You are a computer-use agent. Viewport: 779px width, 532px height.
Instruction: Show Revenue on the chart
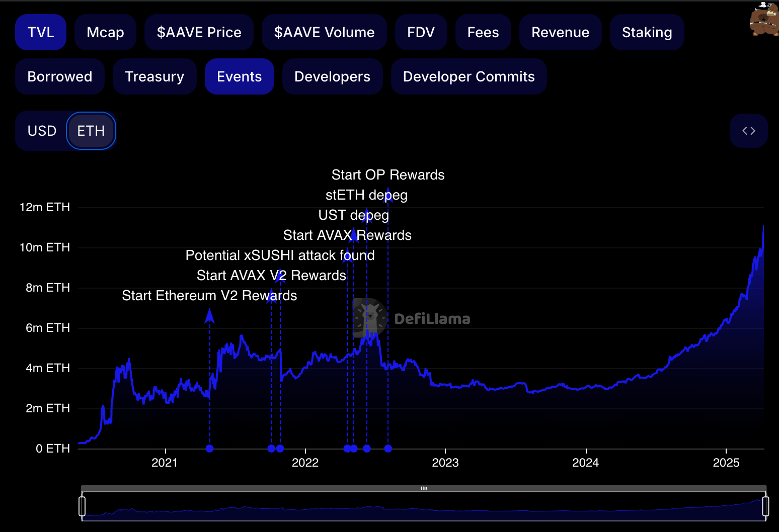pos(560,32)
